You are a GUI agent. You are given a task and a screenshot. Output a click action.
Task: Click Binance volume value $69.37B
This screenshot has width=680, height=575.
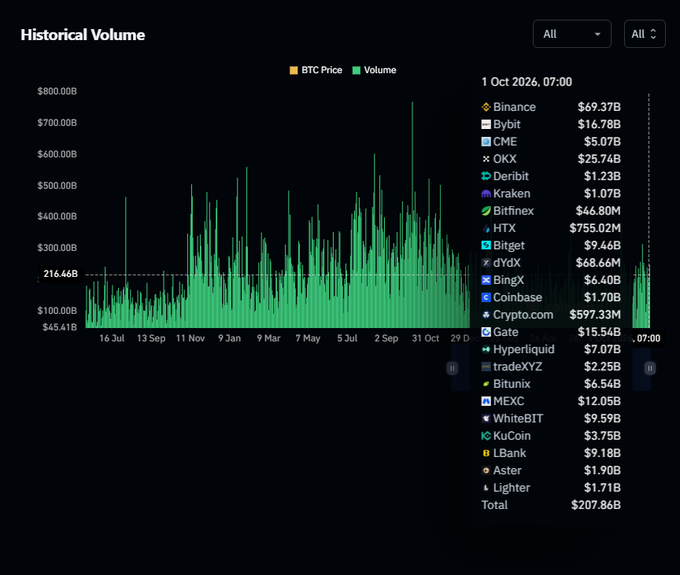click(599, 107)
